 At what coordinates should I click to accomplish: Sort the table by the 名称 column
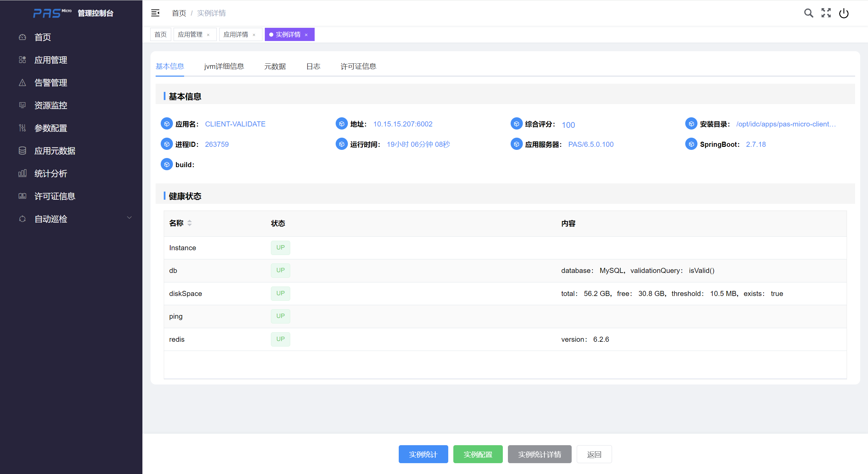(189, 223)
